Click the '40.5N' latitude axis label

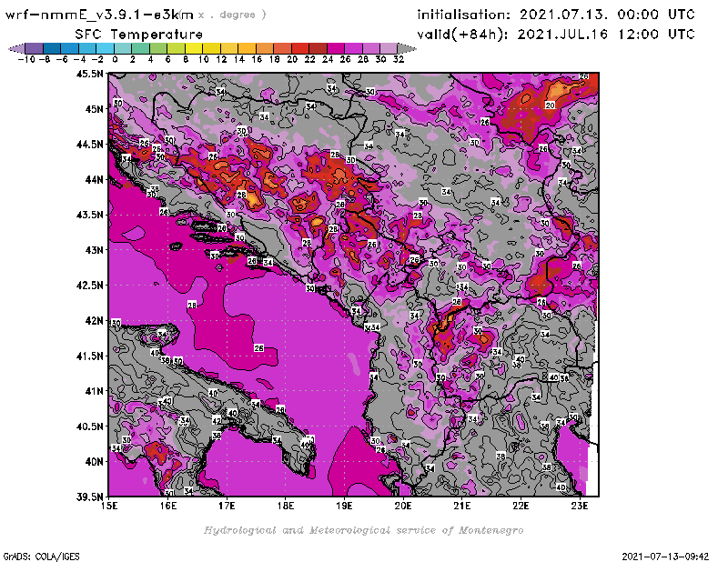point(89,427)
